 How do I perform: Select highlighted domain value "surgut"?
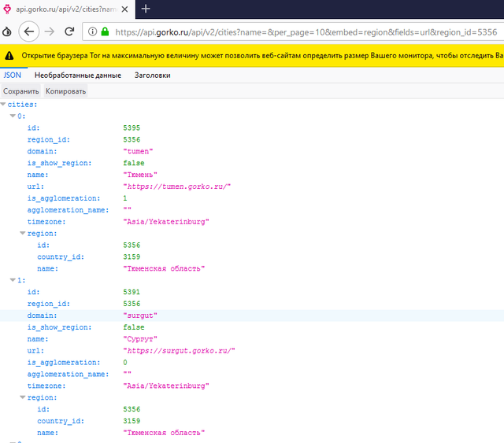pyautogui.click(x=140, y=316)
